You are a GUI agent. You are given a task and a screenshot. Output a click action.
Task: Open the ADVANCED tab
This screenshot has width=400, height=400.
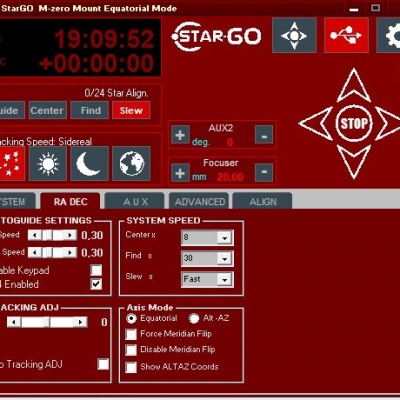199,202
